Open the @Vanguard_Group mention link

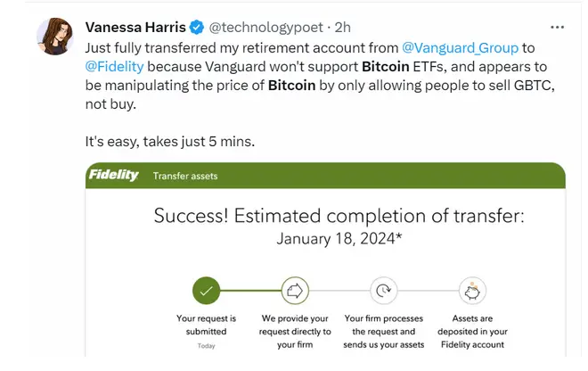click(460, 47)
